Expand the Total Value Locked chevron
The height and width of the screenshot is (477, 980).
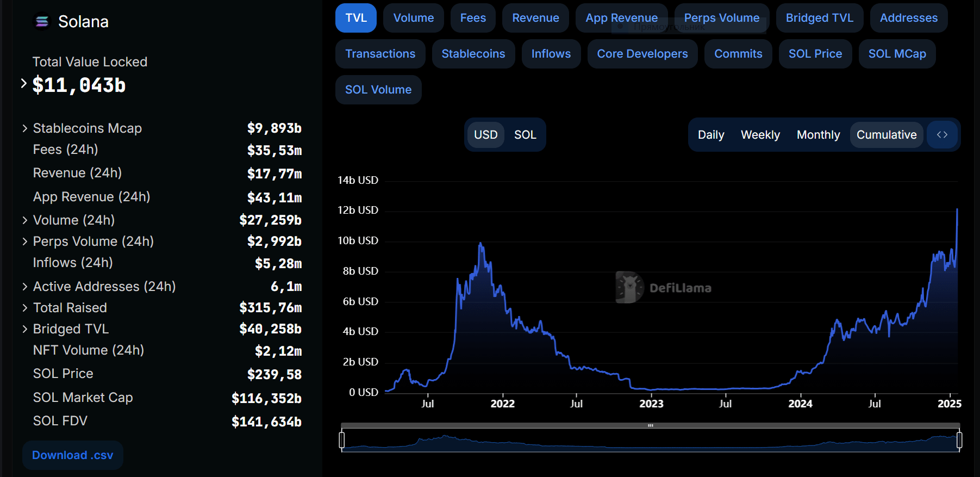point(23,83)
